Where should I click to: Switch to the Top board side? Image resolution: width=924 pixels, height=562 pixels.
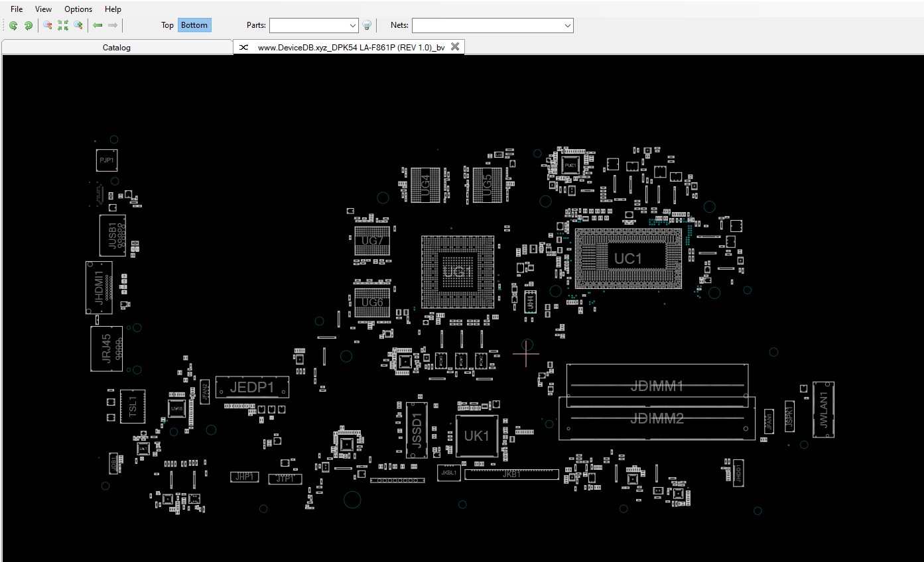tap(167, 25)
